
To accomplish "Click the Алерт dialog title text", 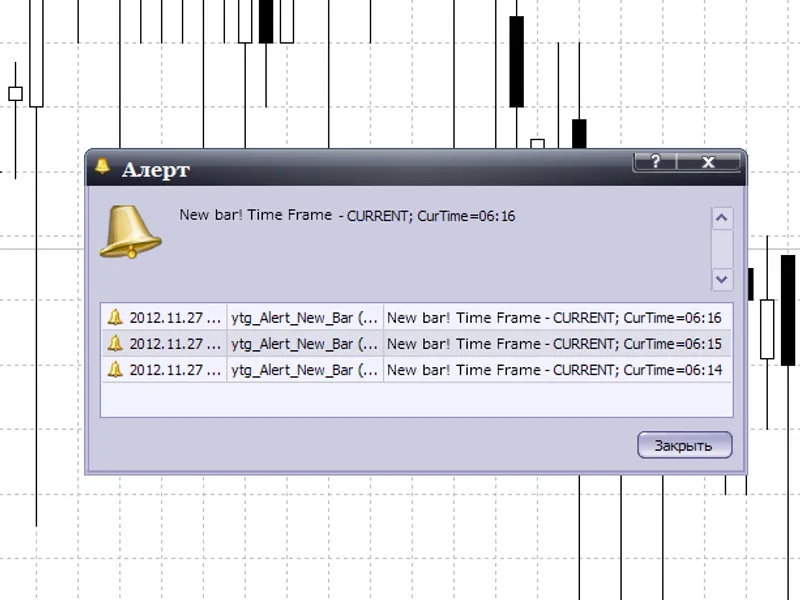I will pos(156,169).
